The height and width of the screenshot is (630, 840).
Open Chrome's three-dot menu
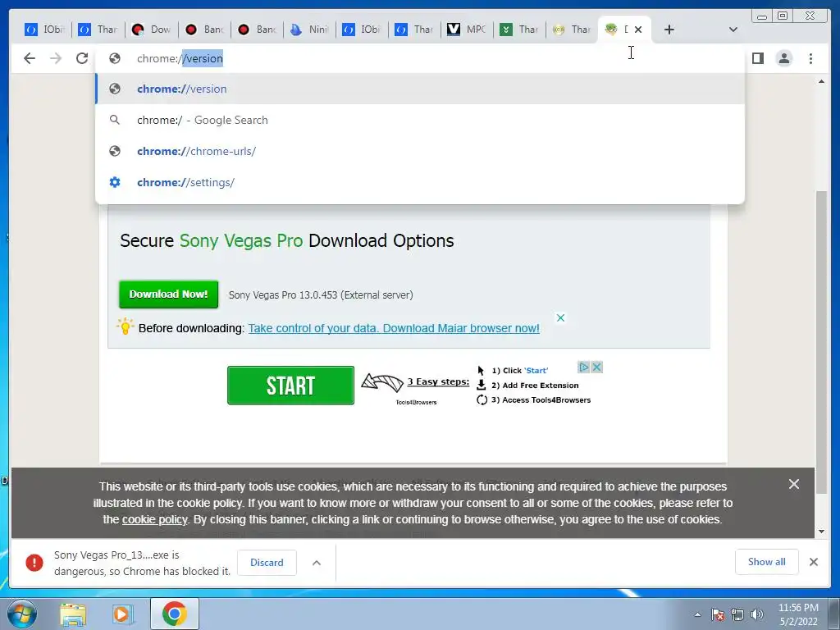pyautogui.click(x=810, y=58)
